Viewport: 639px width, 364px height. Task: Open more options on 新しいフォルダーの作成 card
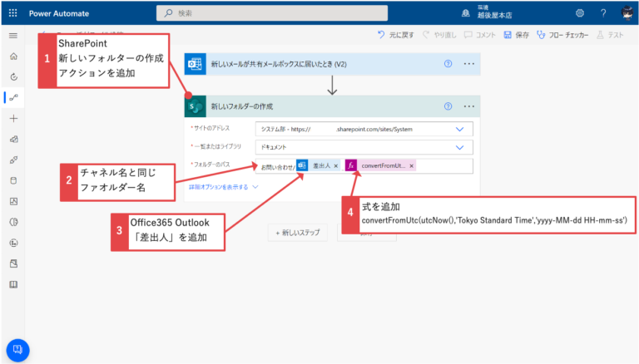pyautogui.click(x=469, y=106)
